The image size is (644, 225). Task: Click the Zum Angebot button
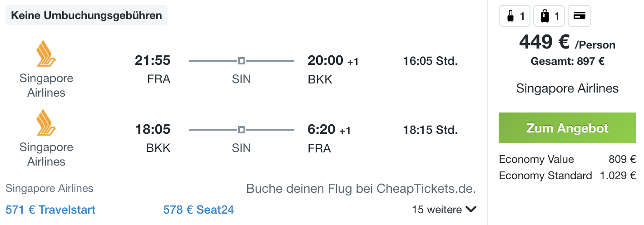[567, 128]
